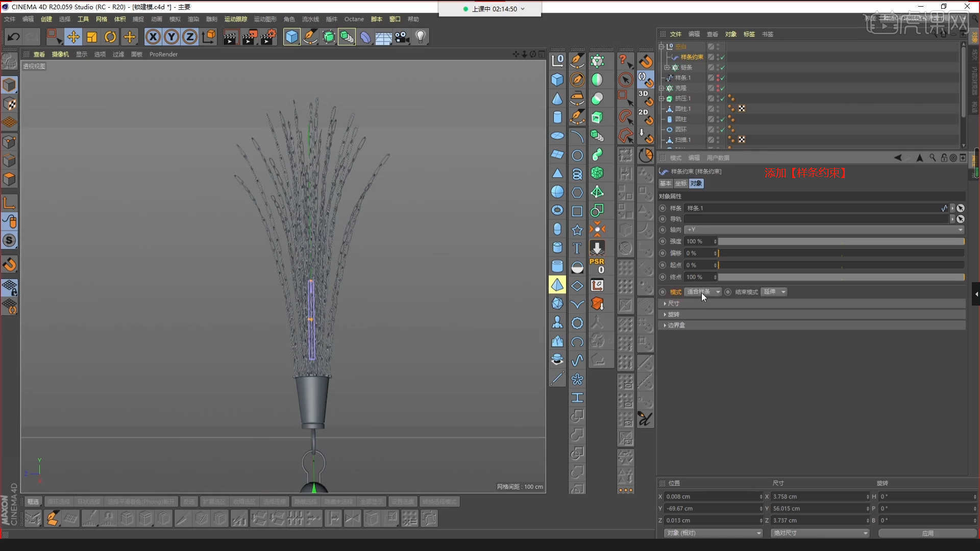Viewport: 980px width, 551px height.
Task: Click the PSR reset icon
Action: click(x=597, y=266)
